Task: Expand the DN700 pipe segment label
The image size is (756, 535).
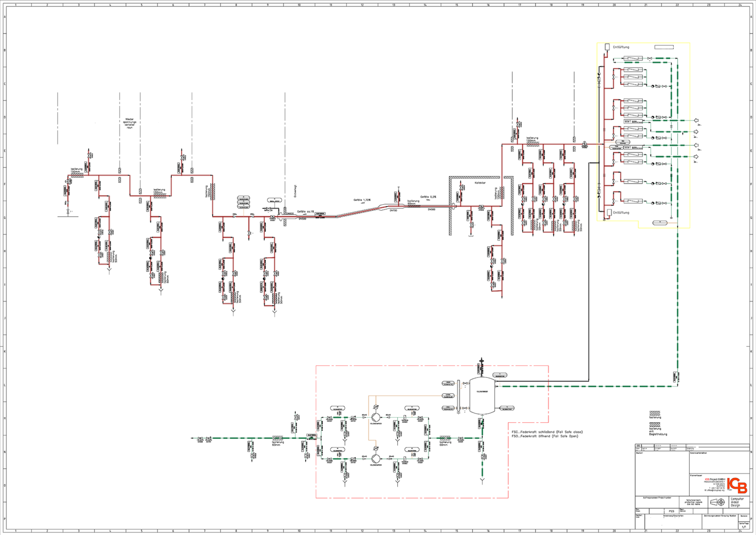Action: (x=392, y=209)
